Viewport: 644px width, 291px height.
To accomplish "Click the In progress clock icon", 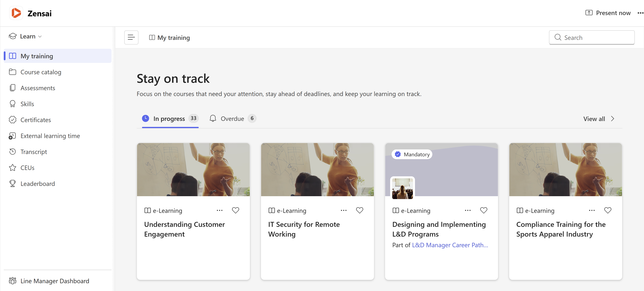I will (146, 119).
